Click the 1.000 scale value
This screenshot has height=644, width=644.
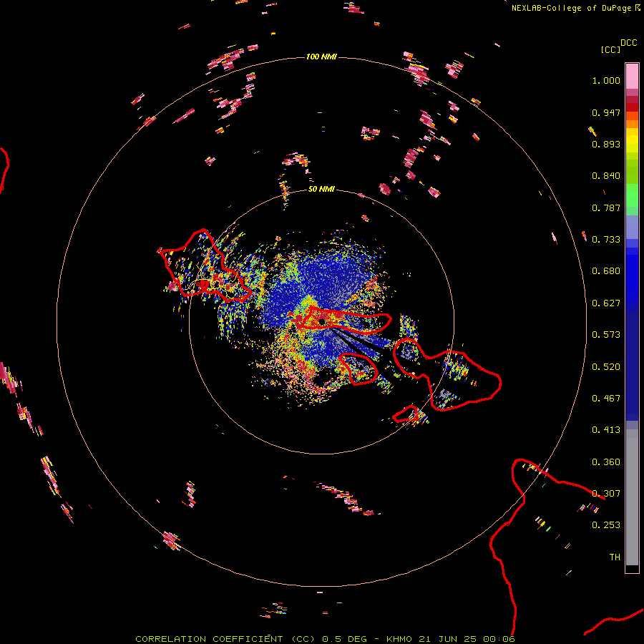(x=606, y=80)
